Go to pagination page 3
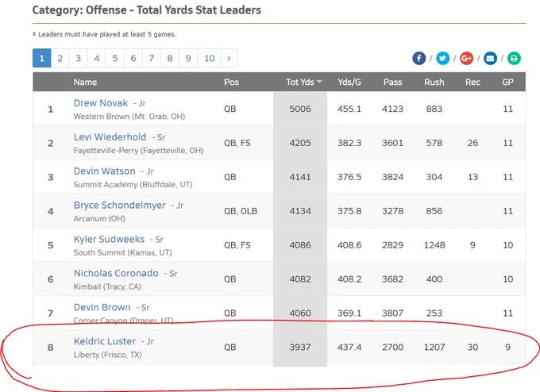Screen dimensions: 540x392 78,58
